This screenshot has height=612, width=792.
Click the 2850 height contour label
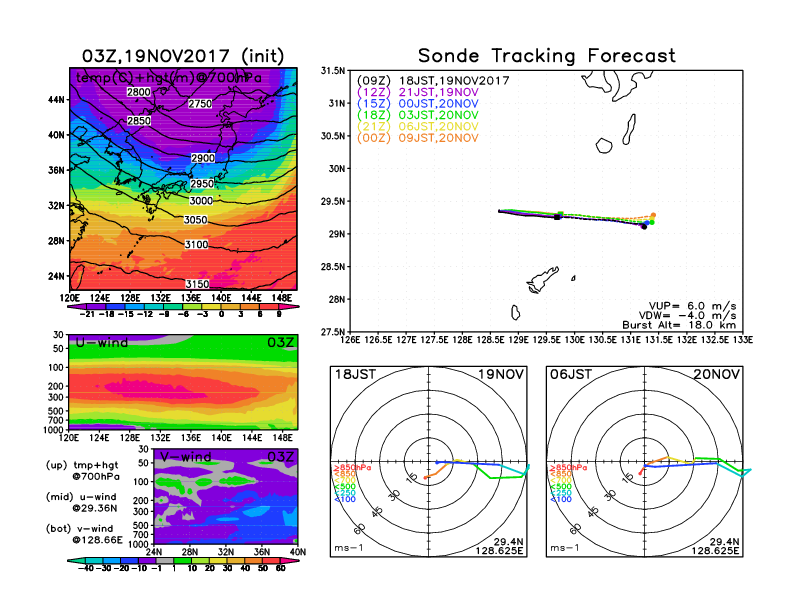(x=138, y=121)
